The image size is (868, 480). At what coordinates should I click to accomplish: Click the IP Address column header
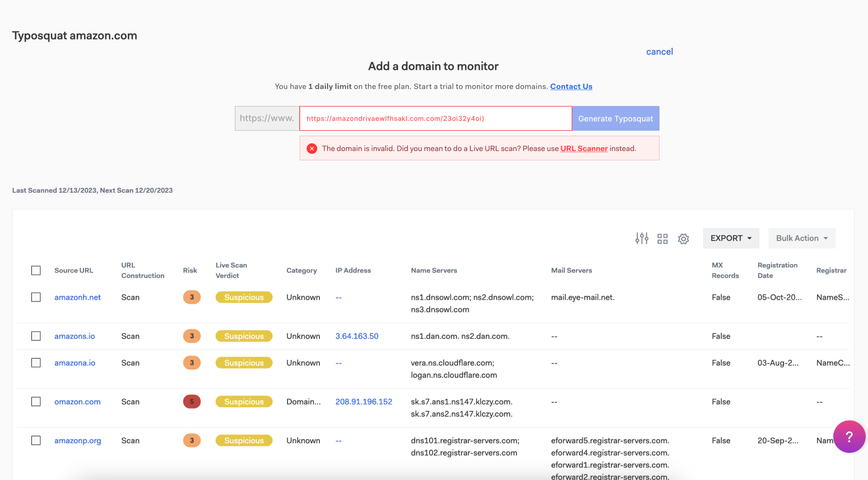[353, 270]
